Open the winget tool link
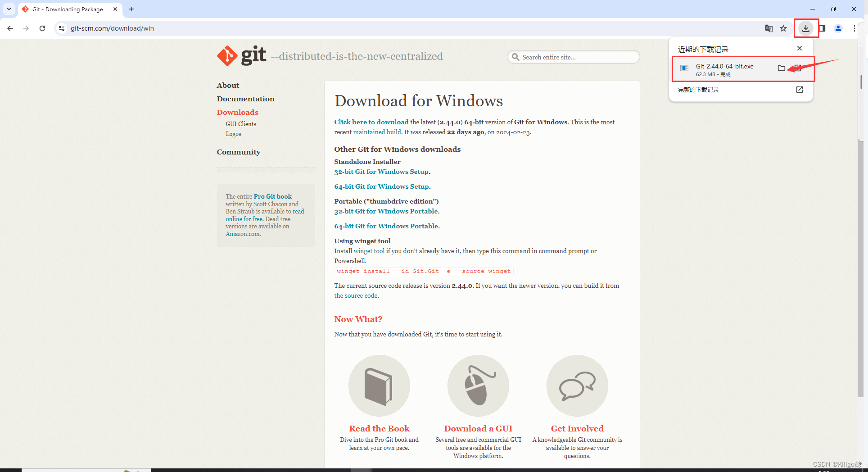This screenshot has height=472, width=868. (369, 251)
